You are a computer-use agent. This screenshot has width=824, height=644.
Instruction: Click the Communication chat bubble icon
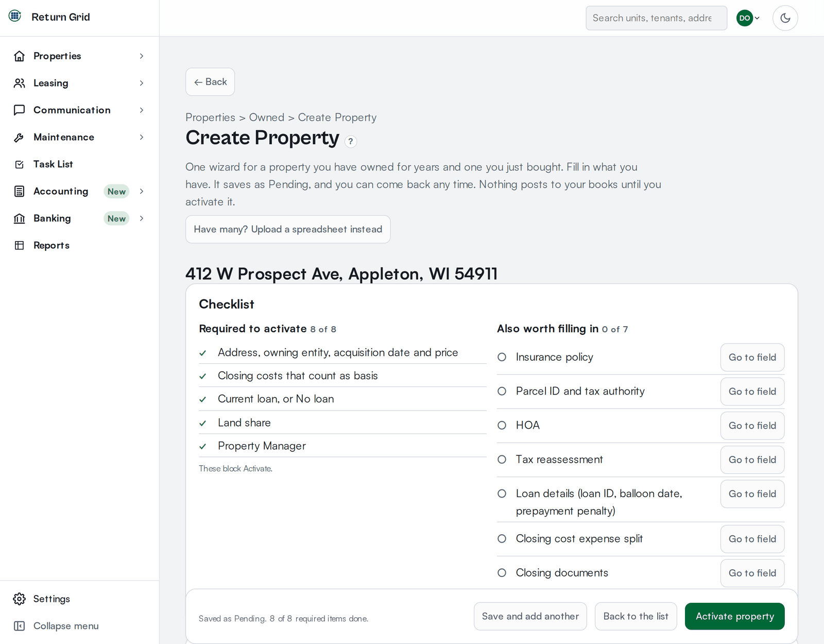tap(20, 110)
